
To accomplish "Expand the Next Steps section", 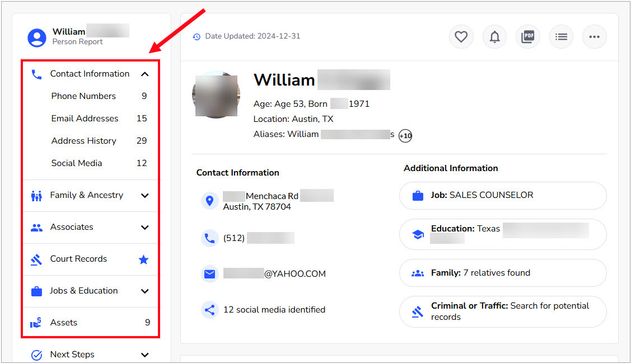I will pyautogui.click(x=145, y=354).
